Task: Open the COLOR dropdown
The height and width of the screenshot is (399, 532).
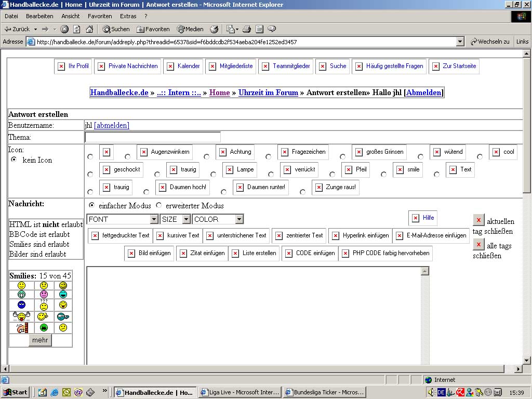Action: 218,219
